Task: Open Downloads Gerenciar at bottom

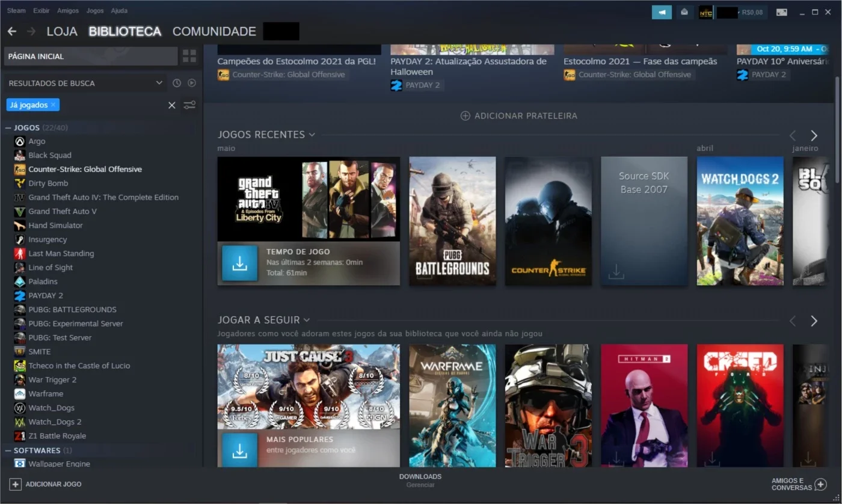Action: click(420, 480)
